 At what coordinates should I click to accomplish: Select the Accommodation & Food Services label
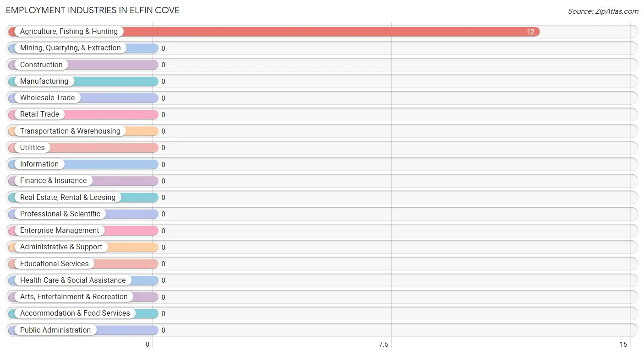click(x=75, y=313)
